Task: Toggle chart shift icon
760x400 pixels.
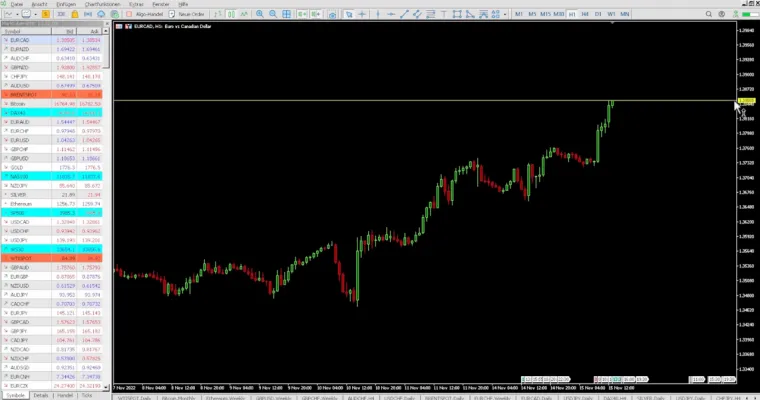Action: (316, 14)
